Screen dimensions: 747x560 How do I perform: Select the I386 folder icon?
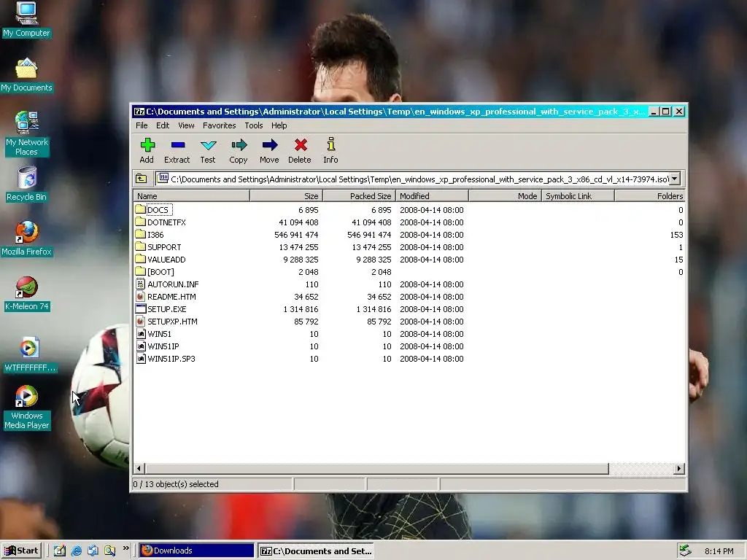[140, 234]
